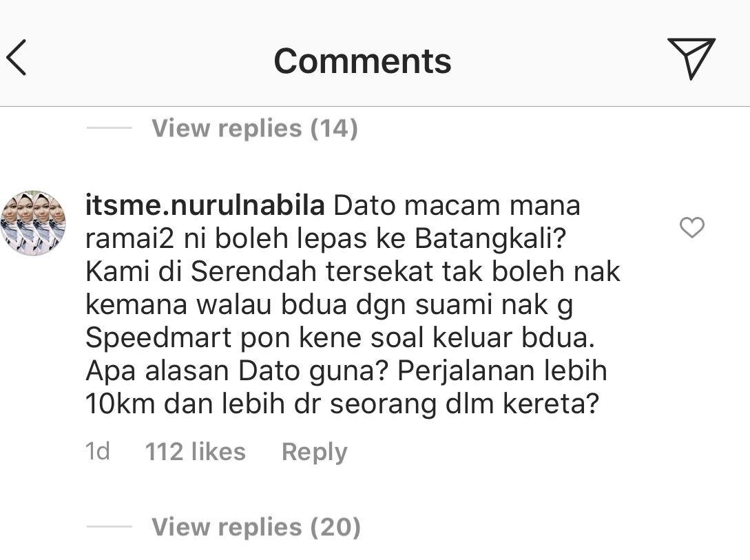Return to the post with the back chevron
Viewport: 750px width, 560px height.
coord(16,58)
